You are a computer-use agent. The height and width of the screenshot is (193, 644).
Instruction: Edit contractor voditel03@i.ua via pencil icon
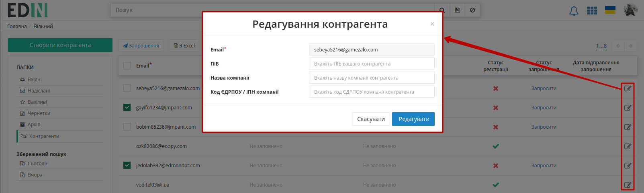pyautogui.click(x=628, y=185)
